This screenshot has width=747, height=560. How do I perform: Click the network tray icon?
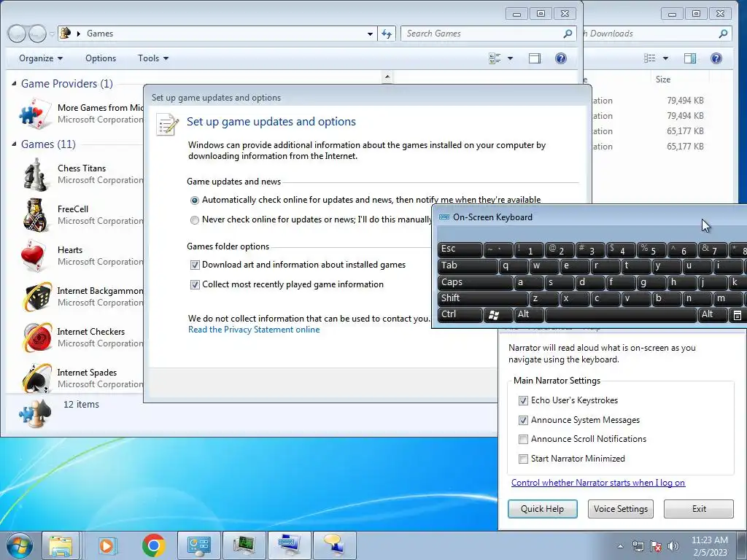click(638, 546)
